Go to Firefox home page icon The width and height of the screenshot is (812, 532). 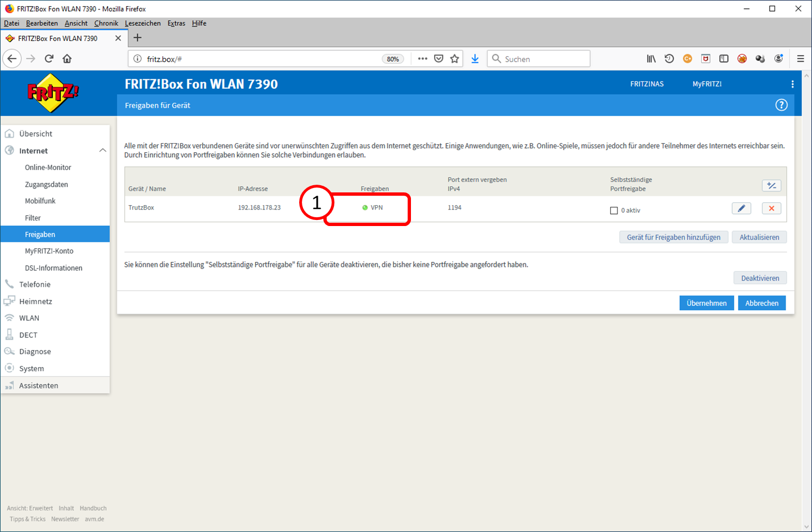[67, 59]
